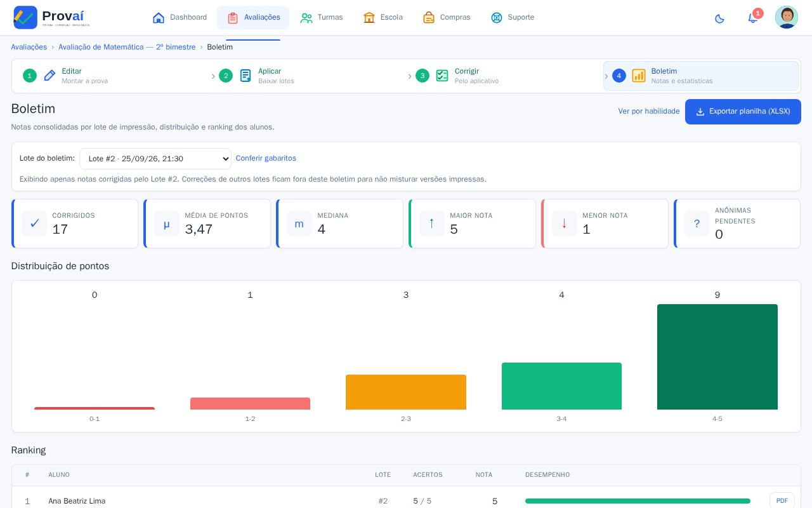This screenshot has width=812, height=508.
Task: Follow the Ver por habilidade link
Action: click(x=649, y=111)
